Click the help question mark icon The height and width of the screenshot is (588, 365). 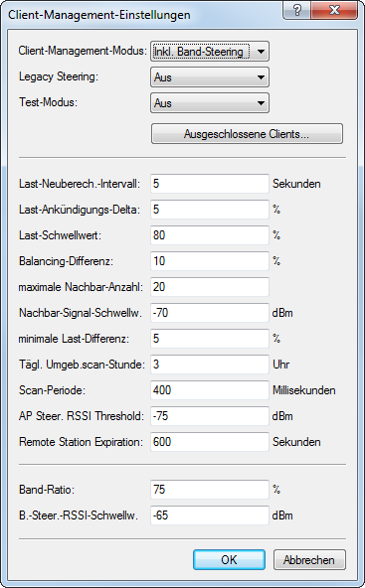click(x=297, y=10)
